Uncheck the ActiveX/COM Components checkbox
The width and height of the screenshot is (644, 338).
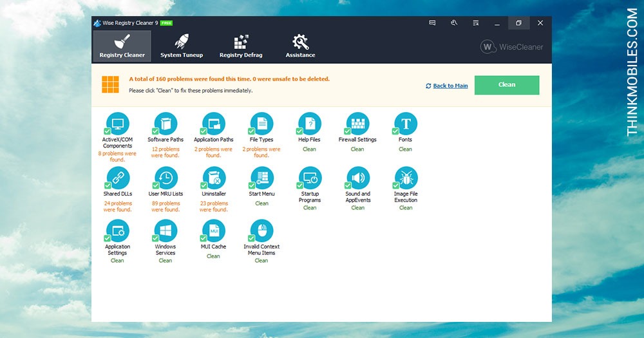click(107, 131)
